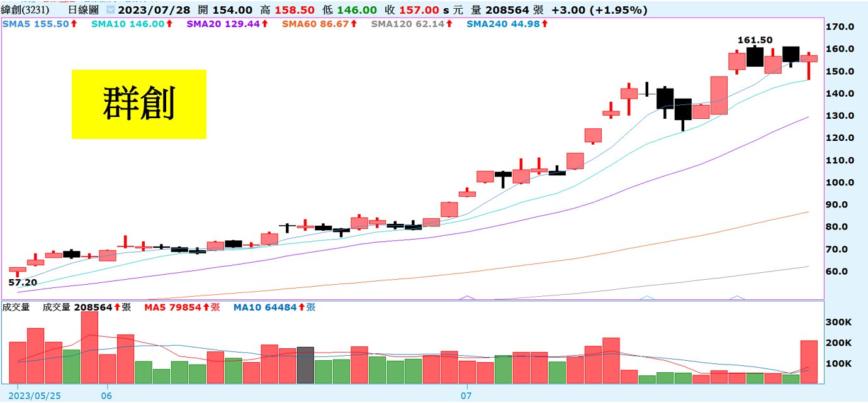Screen dimensions: 868x403
Task: Select the gray volume bar in the chart
Action: tap(305, 365)
